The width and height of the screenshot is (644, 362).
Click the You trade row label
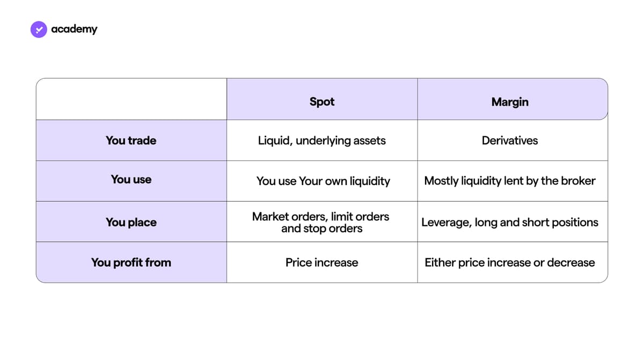[x=131, y=141]
